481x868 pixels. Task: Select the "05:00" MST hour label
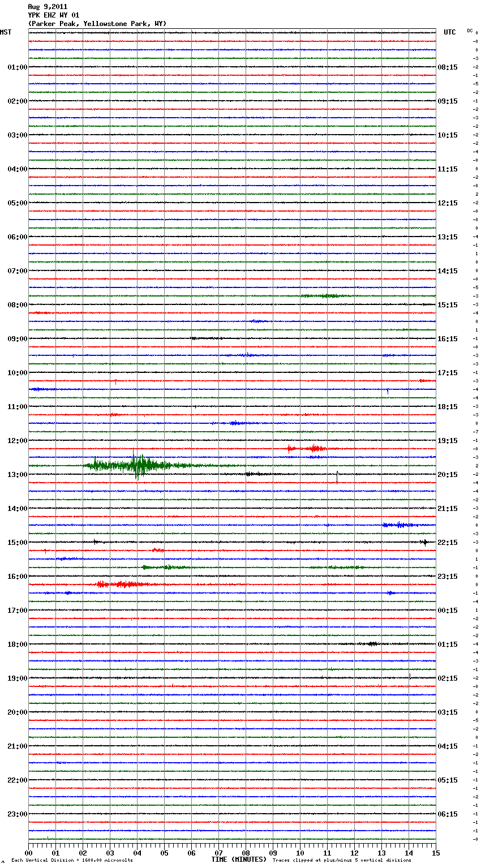click(18, 203)
